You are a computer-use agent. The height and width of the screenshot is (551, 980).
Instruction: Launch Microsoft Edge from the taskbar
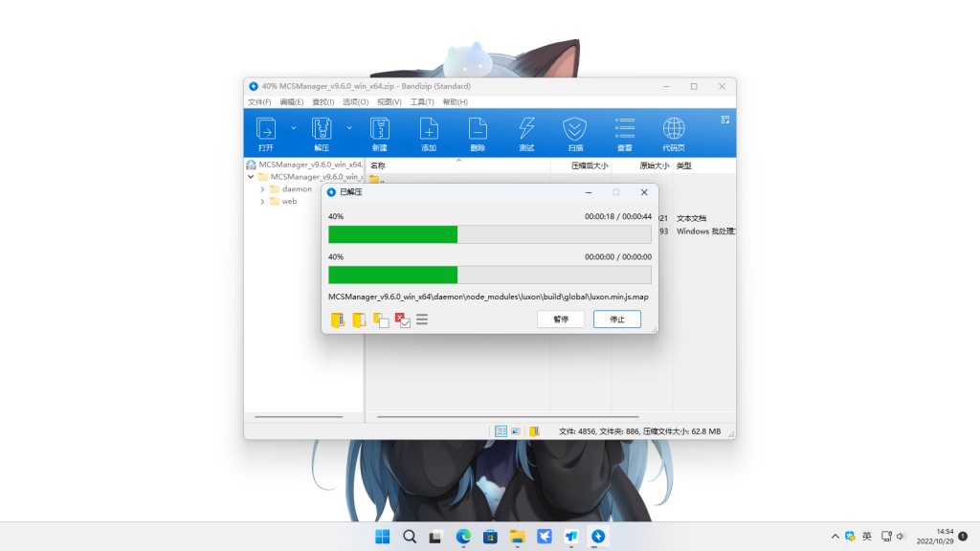coord(463,537)
